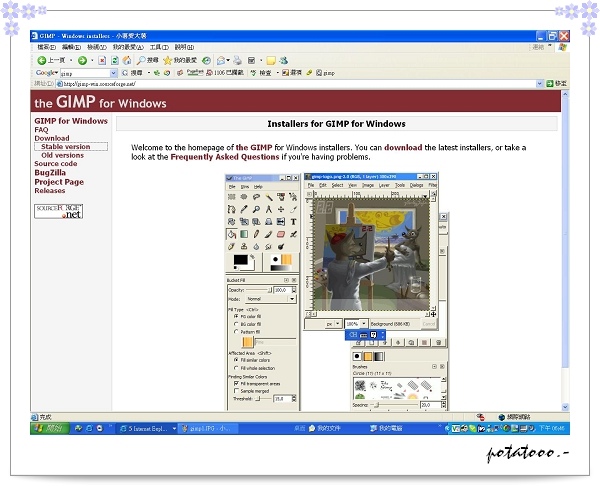Select the Move tool in GIMP toolbox

[281, 209]
